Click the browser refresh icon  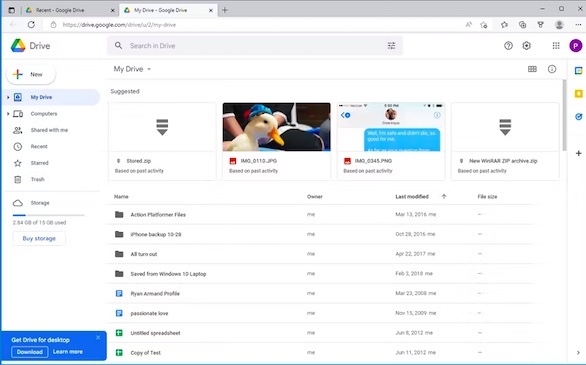(x=31, y=25)
